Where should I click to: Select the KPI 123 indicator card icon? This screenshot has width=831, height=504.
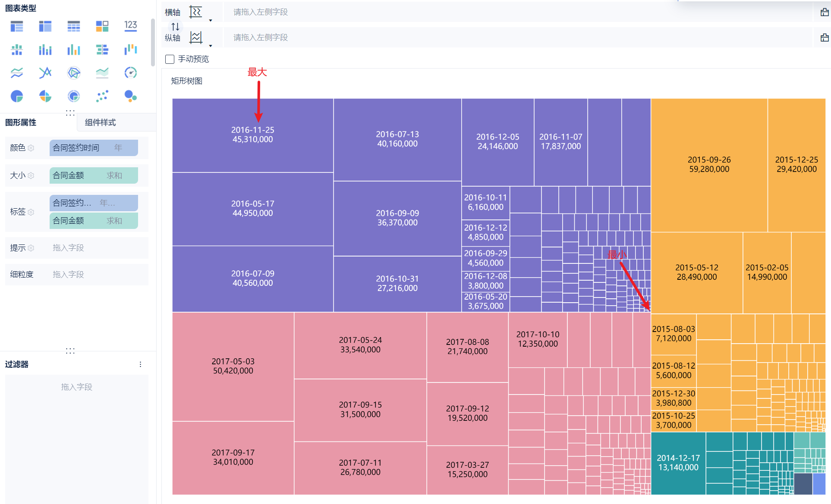(130, 26)
